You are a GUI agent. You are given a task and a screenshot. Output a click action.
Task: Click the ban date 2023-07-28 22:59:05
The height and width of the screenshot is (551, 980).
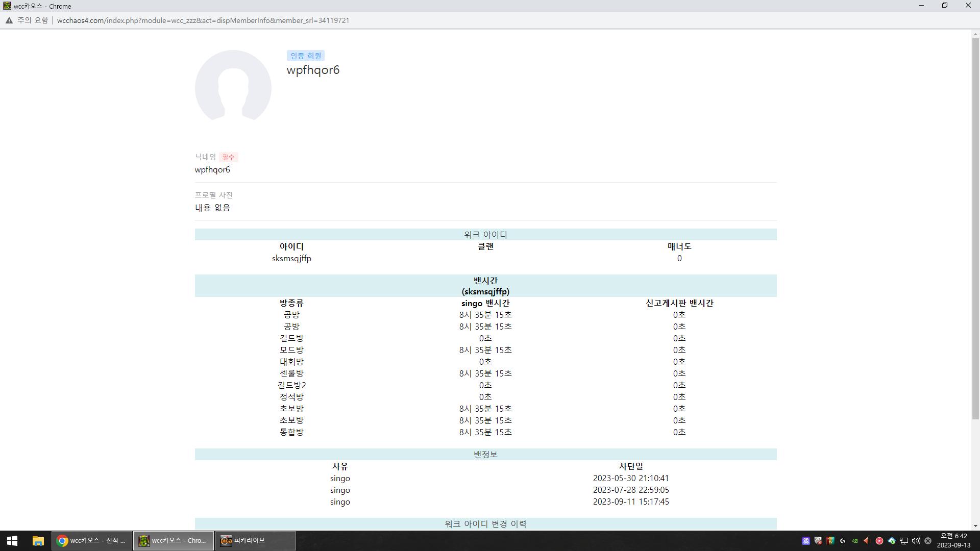631,490
